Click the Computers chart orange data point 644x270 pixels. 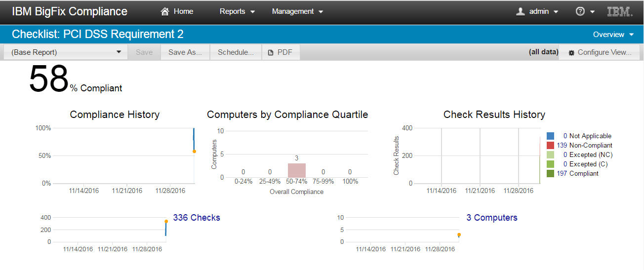click(459, 234)
